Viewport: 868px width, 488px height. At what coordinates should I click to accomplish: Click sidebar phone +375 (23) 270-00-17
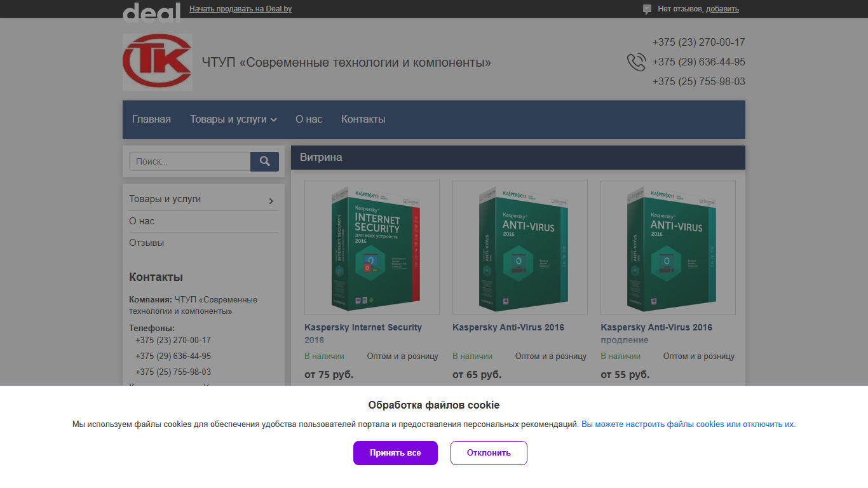[x=173, y=341]
